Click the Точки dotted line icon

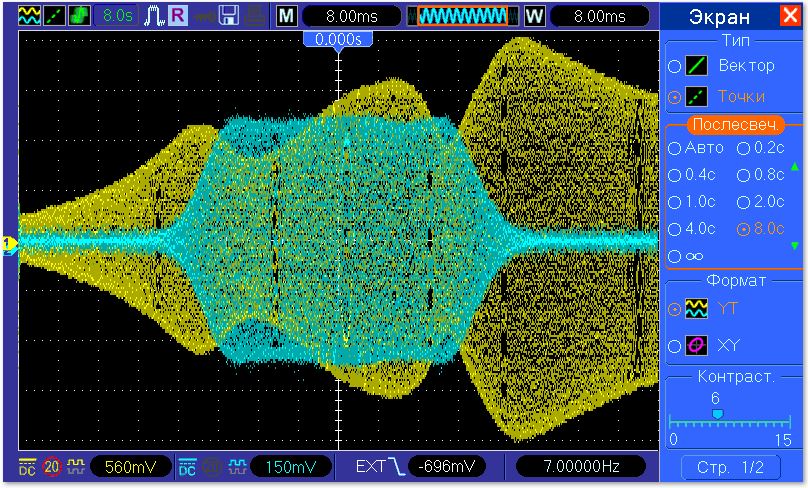tap(696, 97)
